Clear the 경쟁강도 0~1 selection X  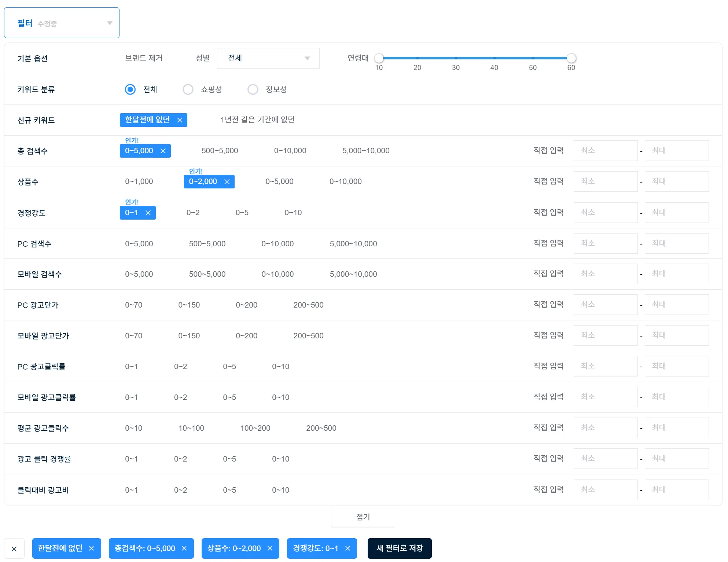coord(148,213)
